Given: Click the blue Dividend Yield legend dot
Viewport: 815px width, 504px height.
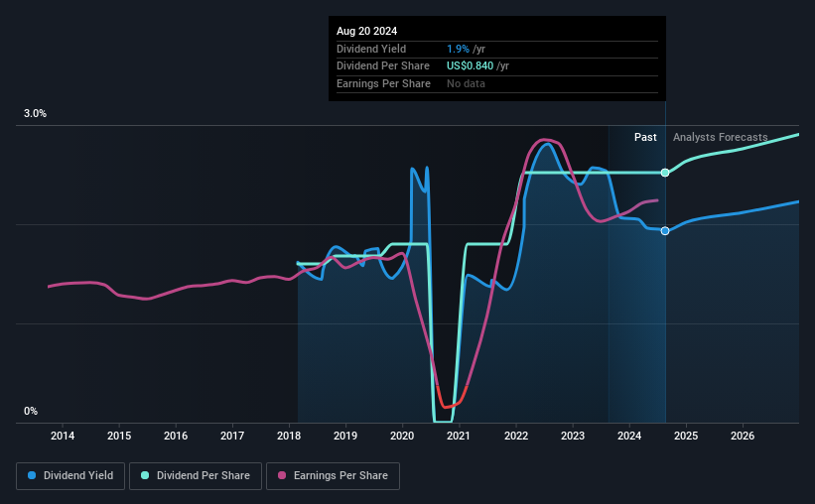Looking at the screenshot, I should pos(32,475).
